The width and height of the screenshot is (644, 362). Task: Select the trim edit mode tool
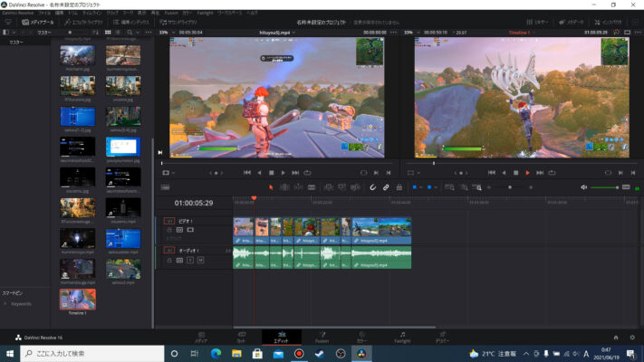click(284, 187)
